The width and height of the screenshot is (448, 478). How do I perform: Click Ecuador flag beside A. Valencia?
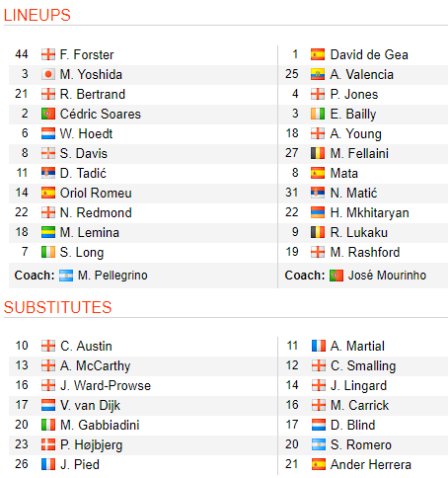318,74
